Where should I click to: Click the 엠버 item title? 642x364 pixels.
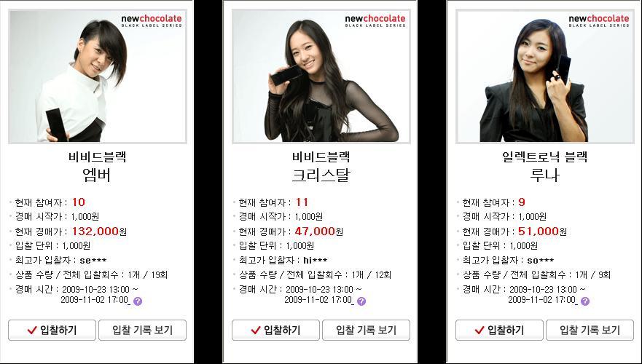point(97,175)
